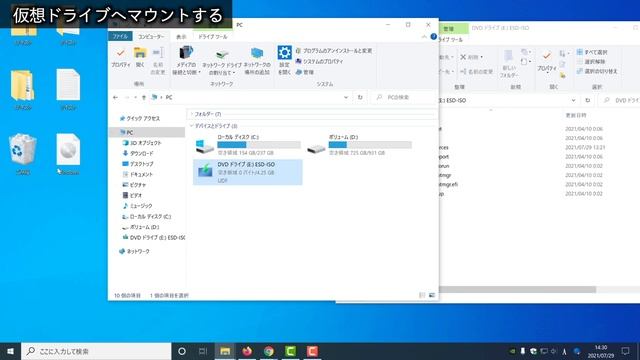Viewport: 640px width, 360px height.
Task: Select ローカル ディスク (C:) drive tile
Action: (x=248, y=145)
